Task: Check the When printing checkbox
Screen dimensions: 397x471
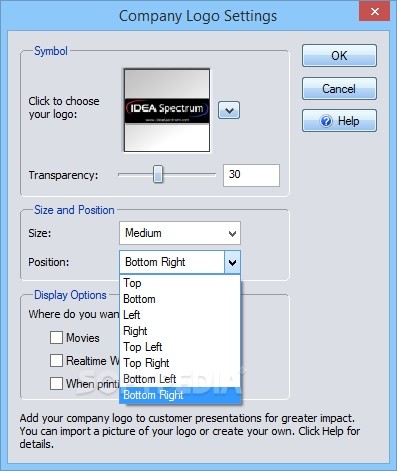Action: tap(56, 383)
